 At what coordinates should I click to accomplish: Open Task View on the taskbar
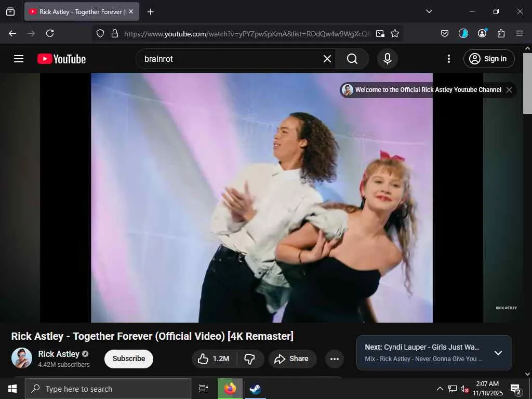[204, 389]
